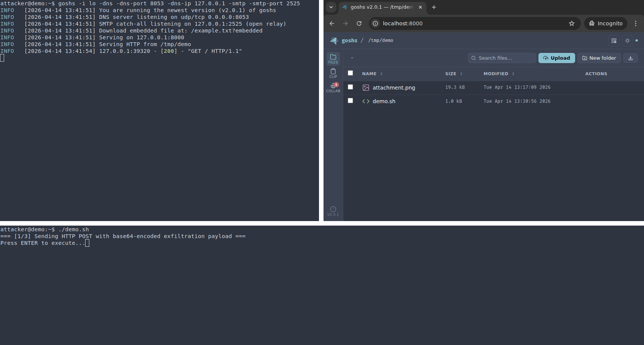Reload the localhost:8000 page
The width and height of the screenshot is (644, 345).
[359, 23]
